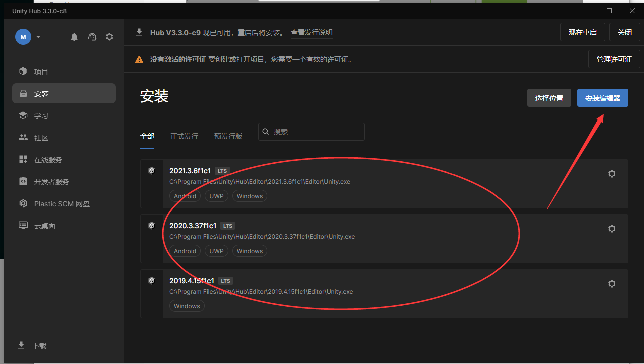
Task: Open Cloud Desktop (云桌面) in the sidebar
Action: click(64, 225)
